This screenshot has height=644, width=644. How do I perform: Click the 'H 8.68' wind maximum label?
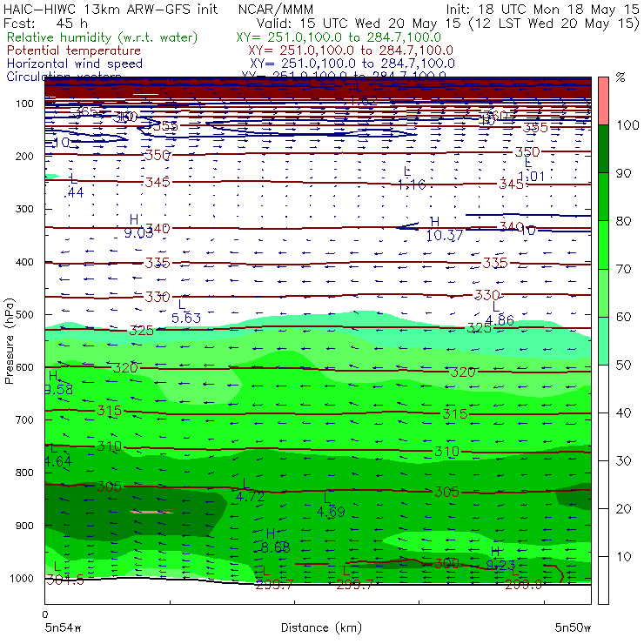click(x=275, y=541)
